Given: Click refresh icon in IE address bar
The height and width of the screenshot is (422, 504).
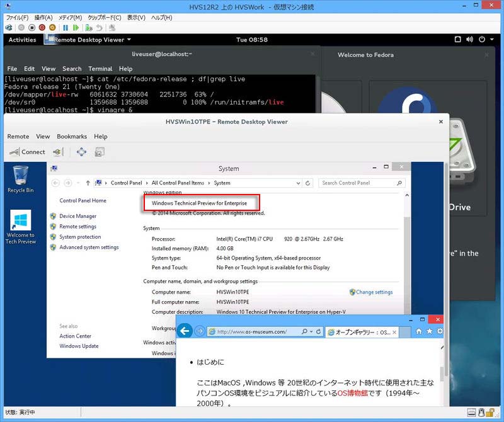Looking at the screenshot, I should (x=318, y=331).
